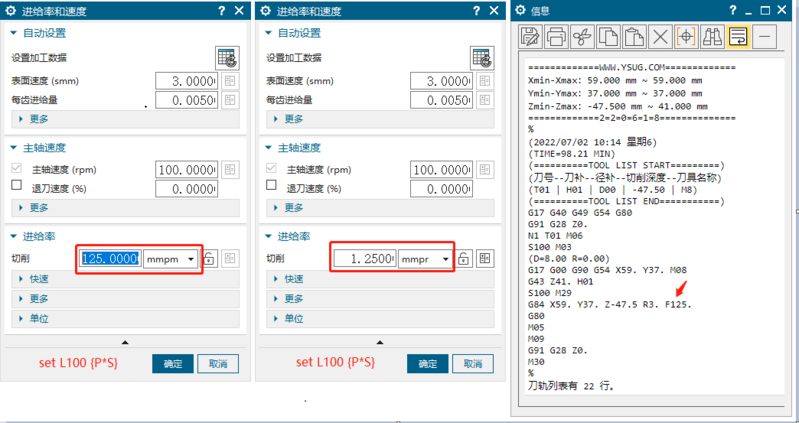
Task: Click the line (TIME=98.21 MIN)
Action: point(572,153)
